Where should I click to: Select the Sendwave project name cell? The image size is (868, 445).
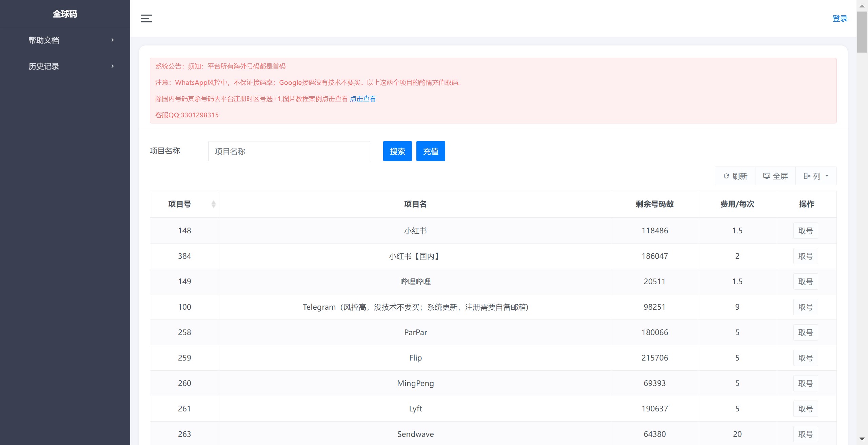pyautogui.click(x=415, y=434)
